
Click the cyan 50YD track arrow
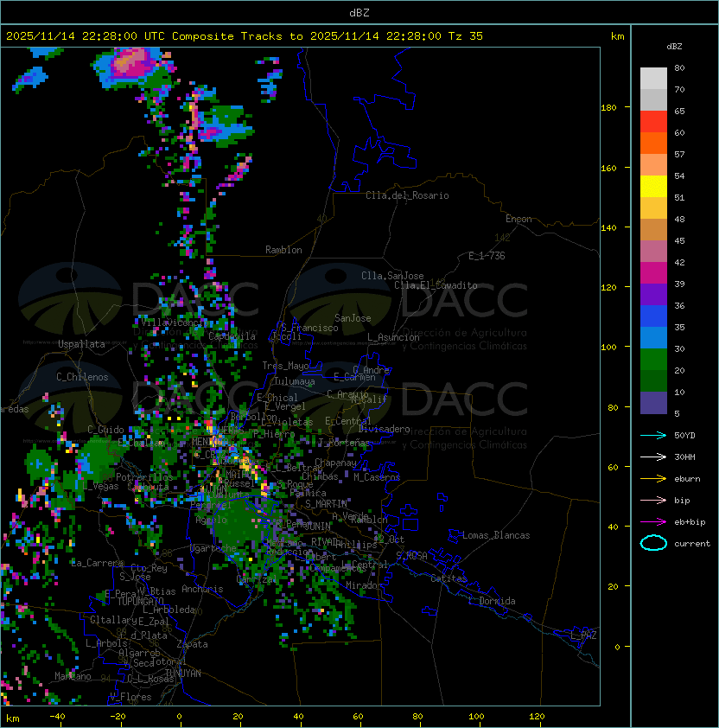[653, 436]
